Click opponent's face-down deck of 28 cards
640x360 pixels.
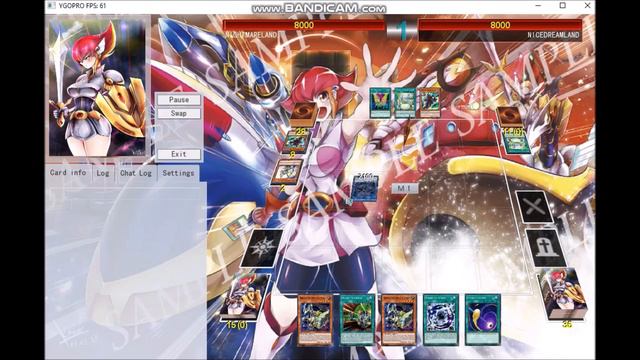click(x=303, y=115)
